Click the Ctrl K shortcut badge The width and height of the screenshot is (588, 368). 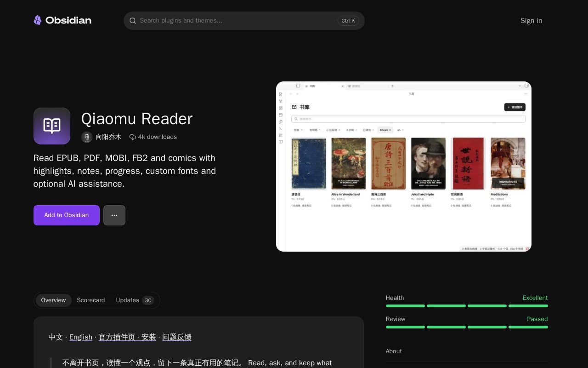[348, 21]
